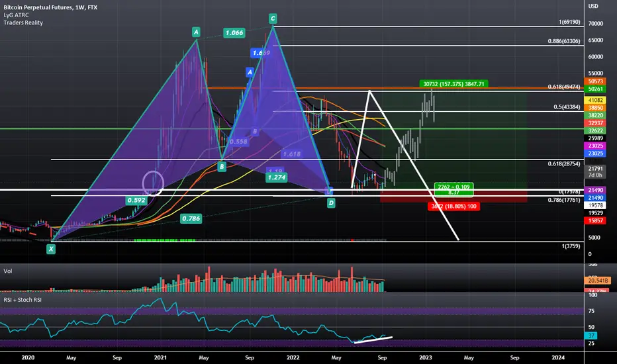
Task: Click the 0.558 ratio label
Action: tap(238, 141)
